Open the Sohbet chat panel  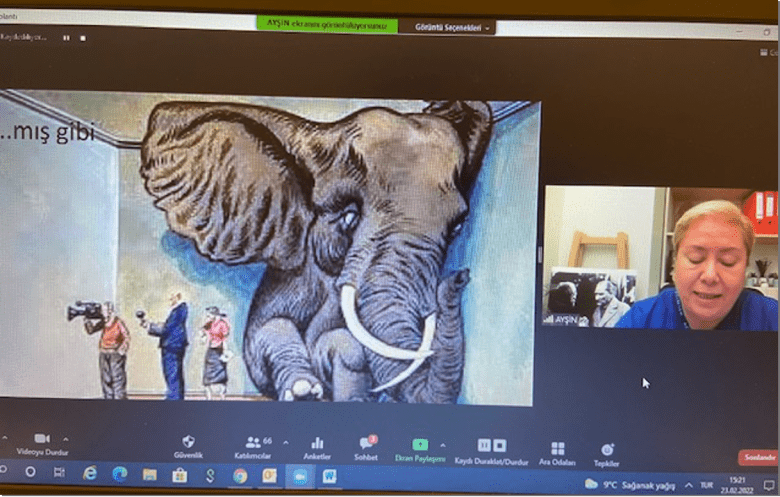coord(366,448)
